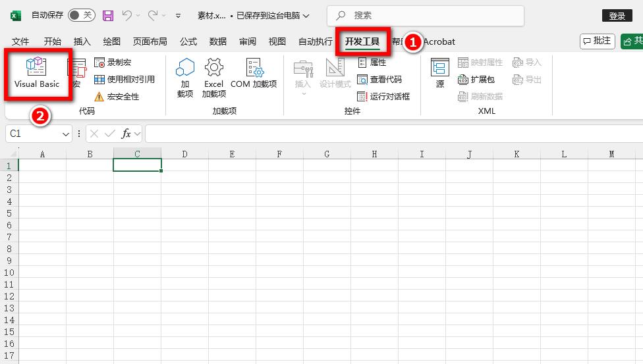Select column D header
643x364 pixels.
184,154
